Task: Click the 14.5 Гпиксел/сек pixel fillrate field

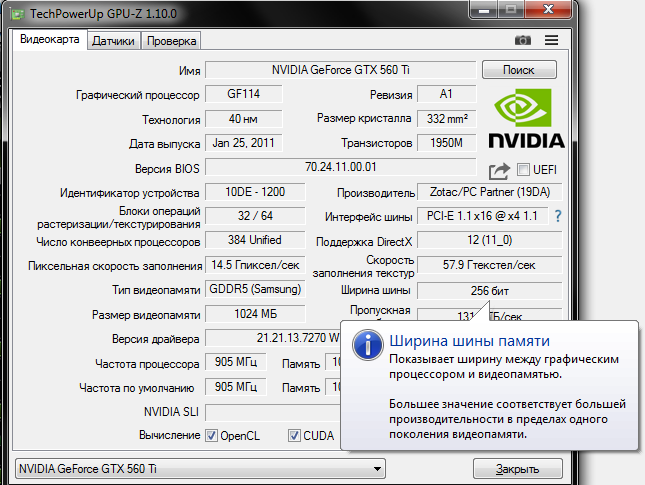Action: (x=255, y=265)
